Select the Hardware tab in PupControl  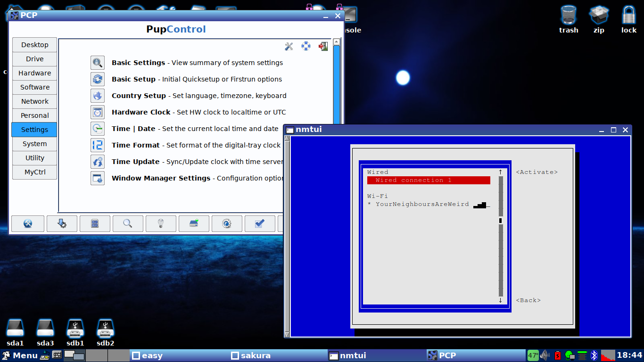pyautogui.click(x=34, y=73)
